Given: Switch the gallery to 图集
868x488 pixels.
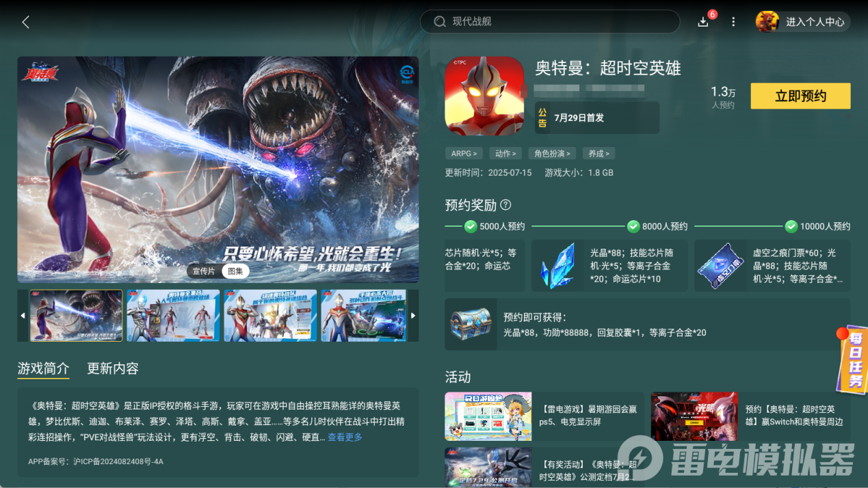Looking at the screenshot, I should click(235, 271).
